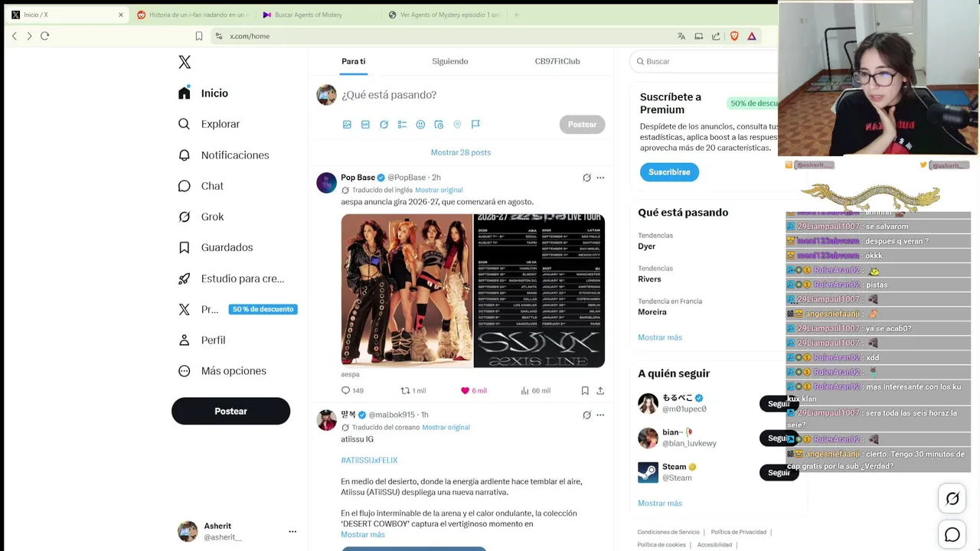The width and height of the screenshot is (980, 551).
Task: Open Chat bubble icon in sidebar
Action: click(x=185, y=186)
